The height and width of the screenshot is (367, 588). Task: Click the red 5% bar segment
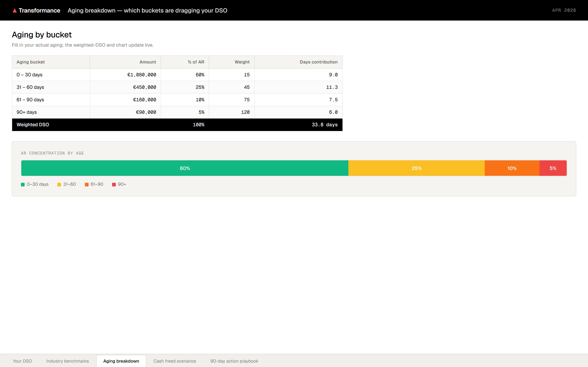pyautogui.click(x=553, y=168)
